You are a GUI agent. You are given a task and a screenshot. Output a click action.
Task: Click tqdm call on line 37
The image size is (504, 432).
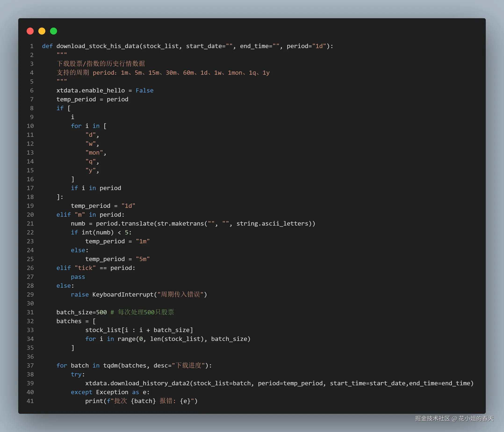(x=110, y=365)
